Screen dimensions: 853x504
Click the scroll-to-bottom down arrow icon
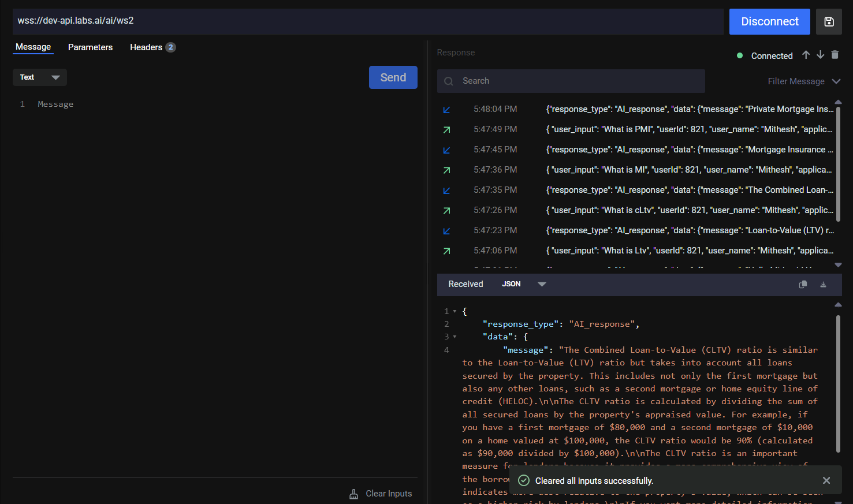(820, 55)
